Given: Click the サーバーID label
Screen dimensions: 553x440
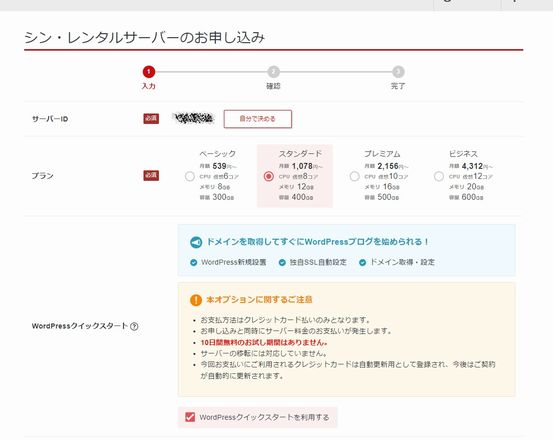Looking at the screenshot, I should pos(50,119).
